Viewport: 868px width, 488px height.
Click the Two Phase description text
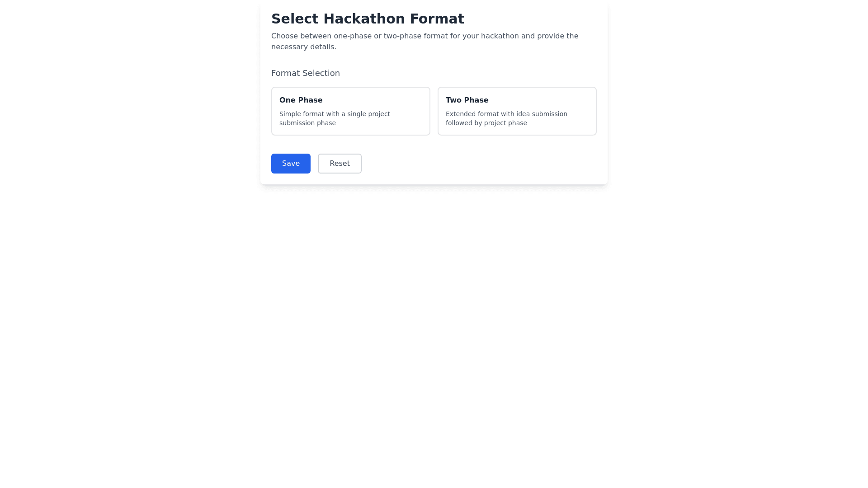(506, 118)
